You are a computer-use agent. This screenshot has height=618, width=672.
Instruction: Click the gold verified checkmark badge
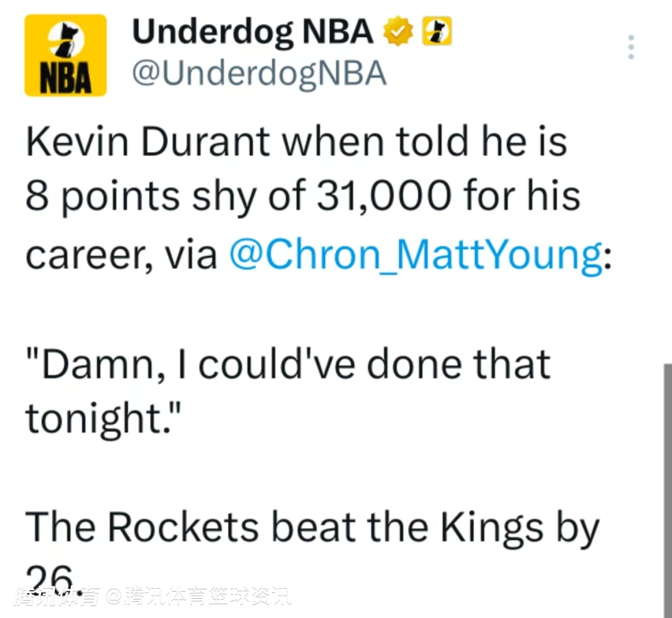pyautogui.click(x=397, y=33)
